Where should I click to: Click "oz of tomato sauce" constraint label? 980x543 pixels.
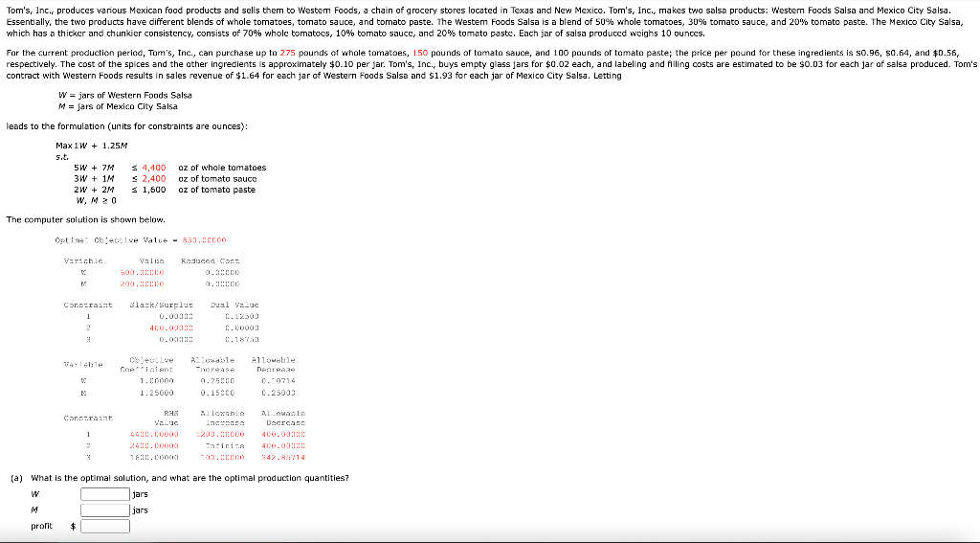tap(217, 179)
